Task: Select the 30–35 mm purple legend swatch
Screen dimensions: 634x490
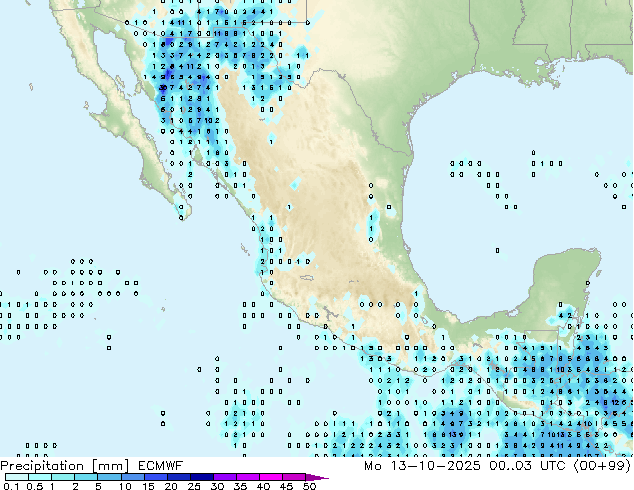Action: point(224,477)
